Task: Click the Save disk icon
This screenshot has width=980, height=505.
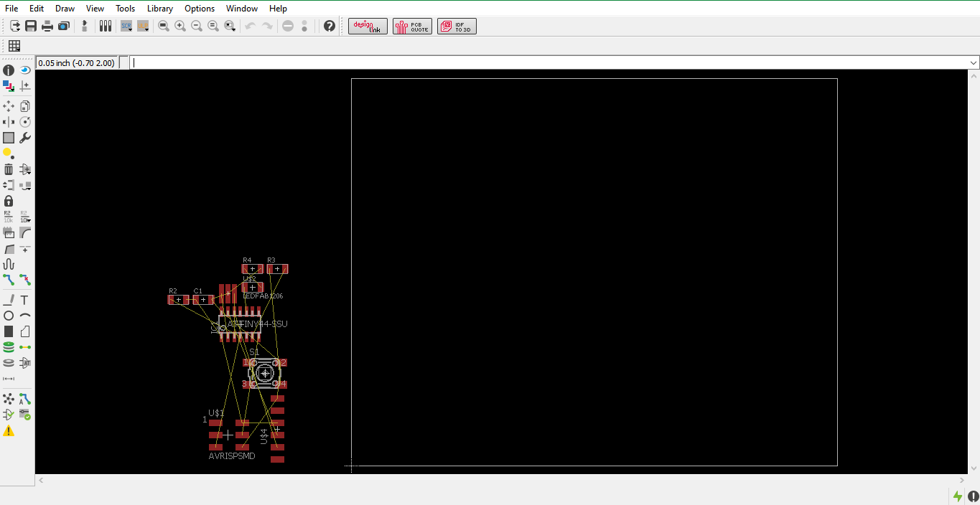Action: 31,26
